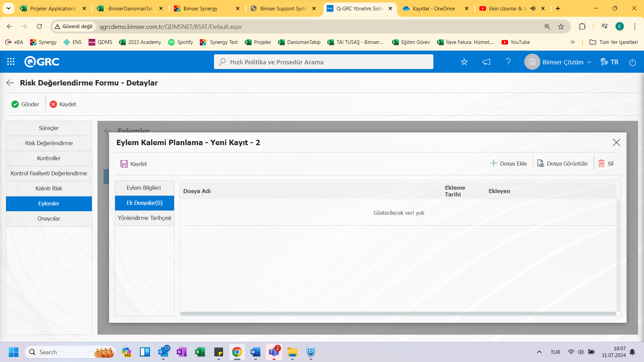Open OneNote from the taskbar

tap(181, 352)
